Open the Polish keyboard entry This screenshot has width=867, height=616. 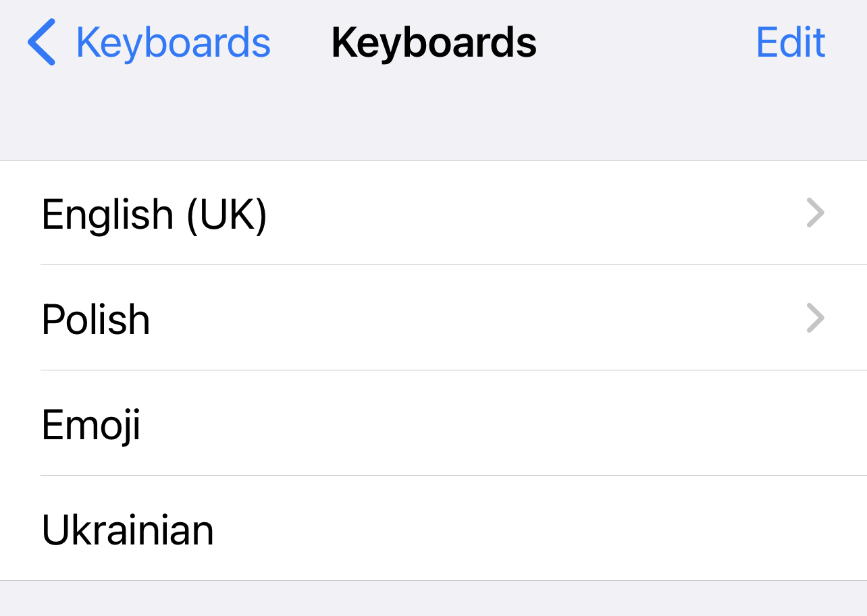point(96,319)
